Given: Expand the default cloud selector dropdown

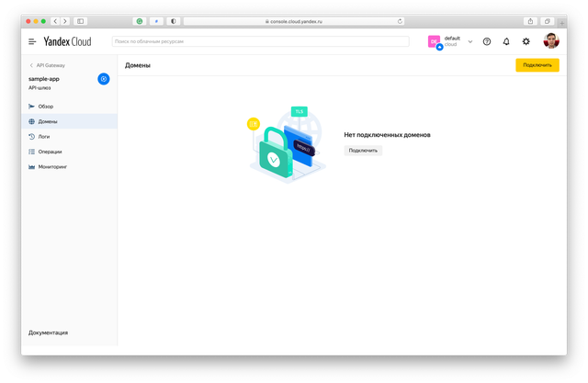Looking at the screenshot, I should click(470, 41).
